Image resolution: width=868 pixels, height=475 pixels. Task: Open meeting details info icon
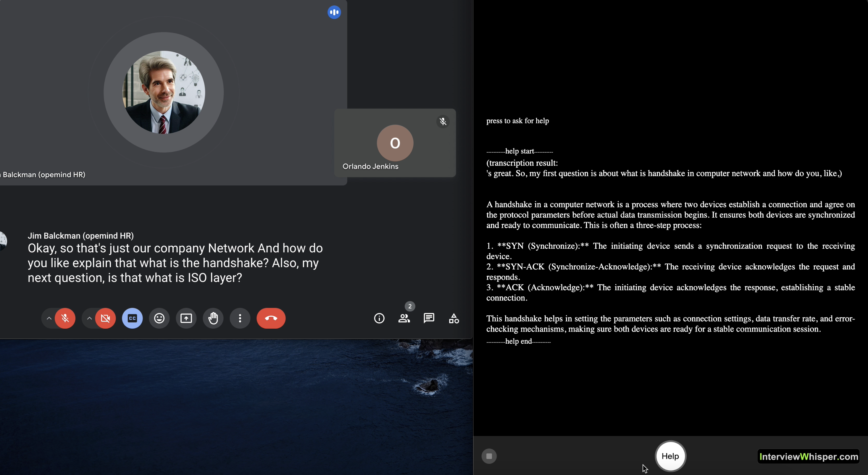[379, 318]
